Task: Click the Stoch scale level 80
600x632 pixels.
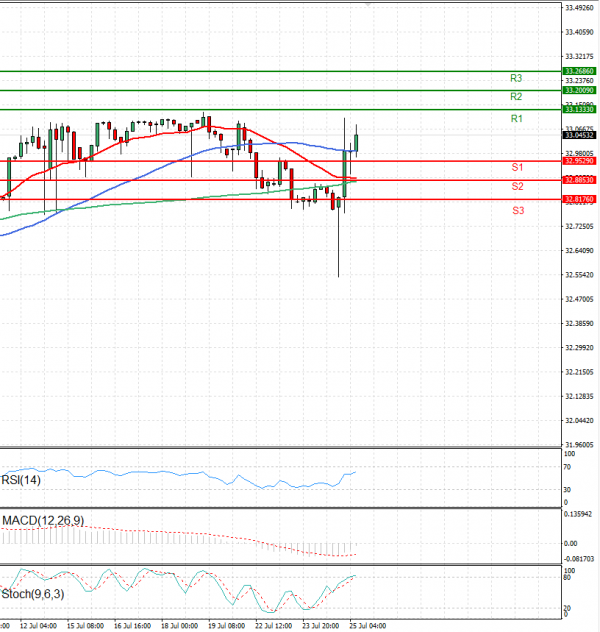Action: (x=567, y=578)
